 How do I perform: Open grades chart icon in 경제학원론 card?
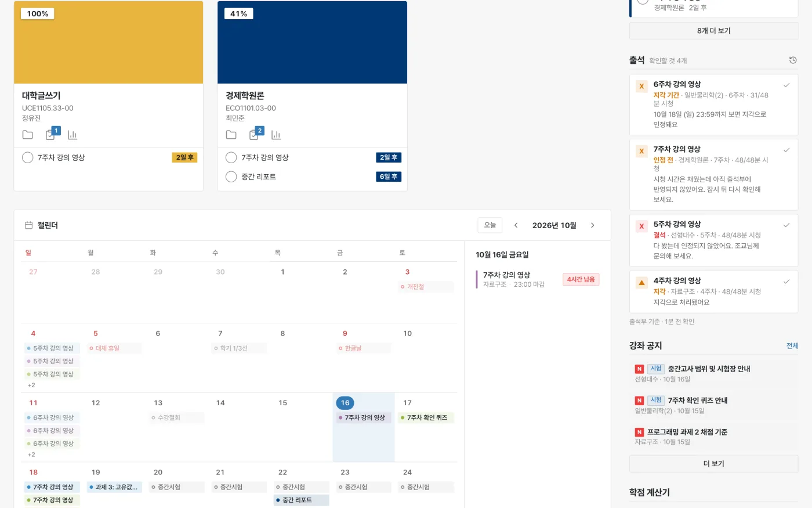276,135
